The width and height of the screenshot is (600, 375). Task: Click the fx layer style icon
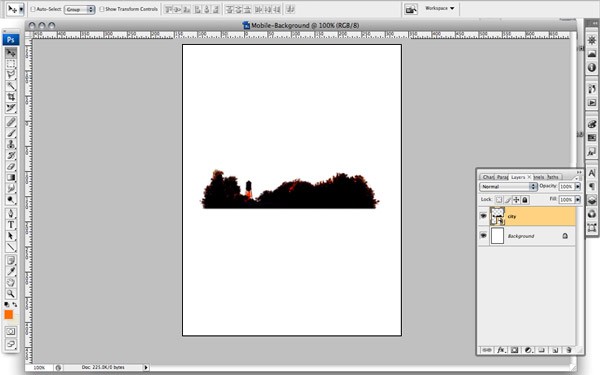(x=501, y=350)
